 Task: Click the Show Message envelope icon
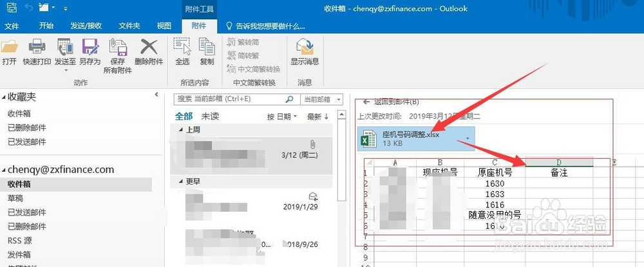305,46
